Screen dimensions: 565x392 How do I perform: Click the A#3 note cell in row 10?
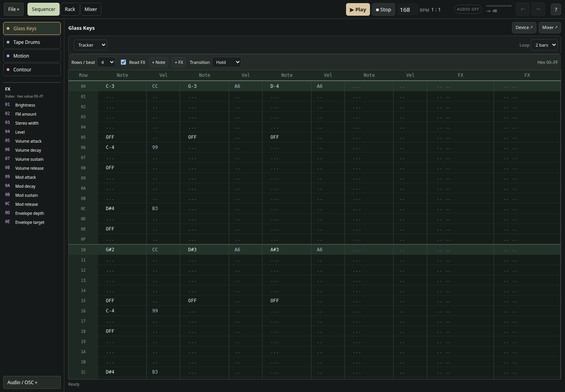point(287,250)
